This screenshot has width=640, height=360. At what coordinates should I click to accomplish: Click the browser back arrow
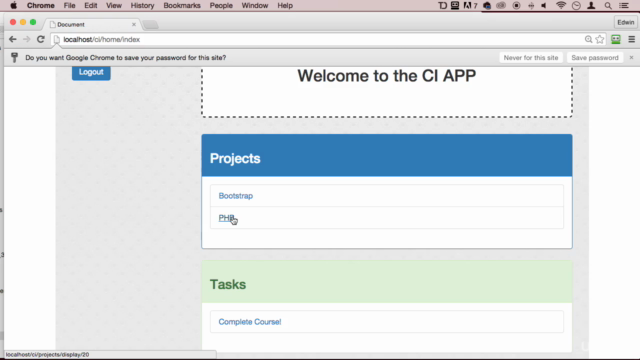click(x=13, y=39)
